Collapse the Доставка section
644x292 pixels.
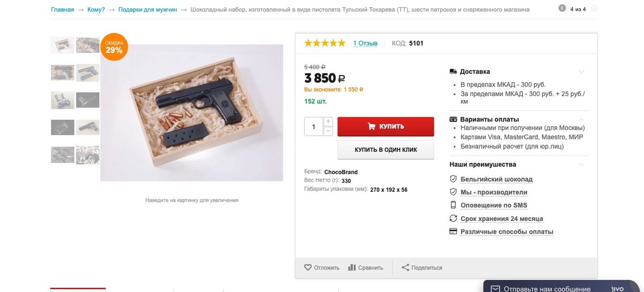pyautogui.click(x=582, y=72)
